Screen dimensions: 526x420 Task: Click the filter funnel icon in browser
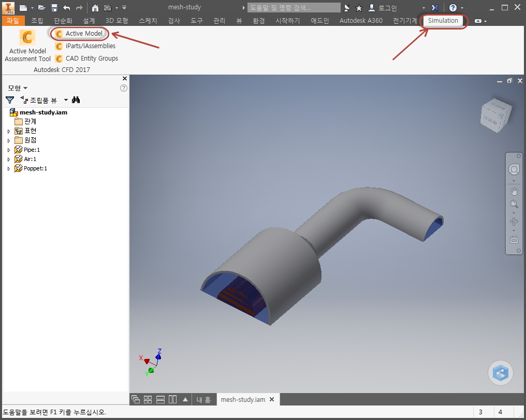click(x=10, y=100)
